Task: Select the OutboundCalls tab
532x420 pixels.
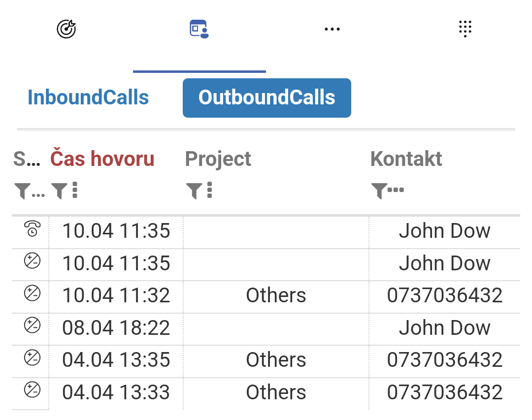Action: click(267, 98)
